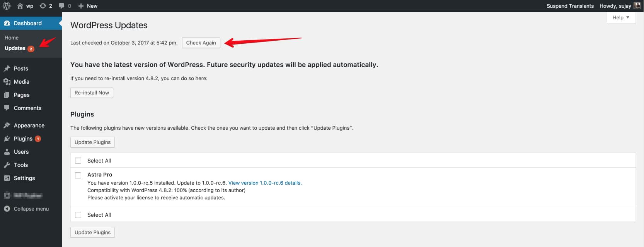Click the Appearance paintbrush icon

coord(7,125)
